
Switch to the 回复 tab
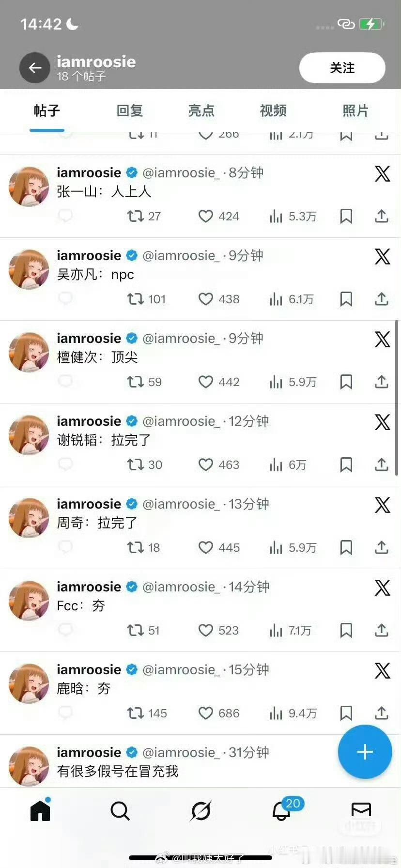click(x=130, y=111)
